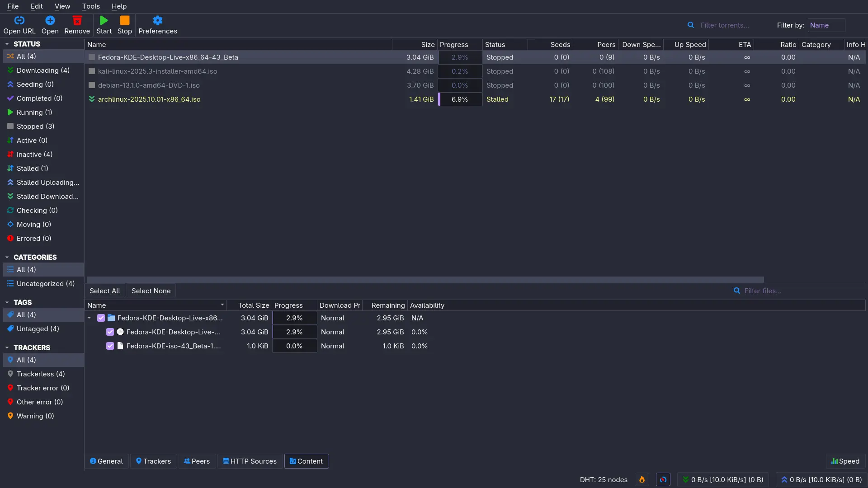Open the Filter by Name dropdown
868x488 pixels.
(826, 25)
